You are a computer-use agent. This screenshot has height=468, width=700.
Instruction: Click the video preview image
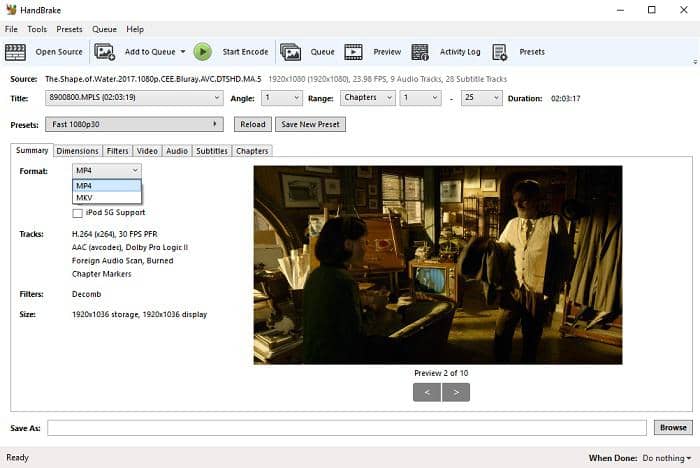tap(438, 265)
